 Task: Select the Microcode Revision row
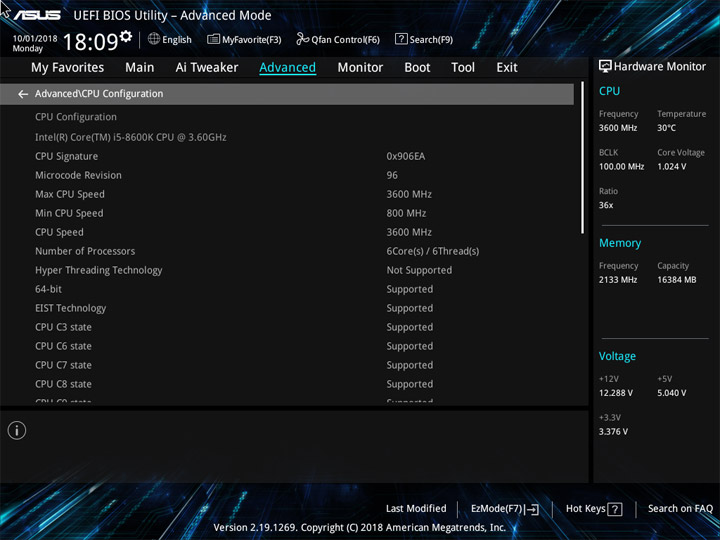pyautogui.click(x=287, y=175)
